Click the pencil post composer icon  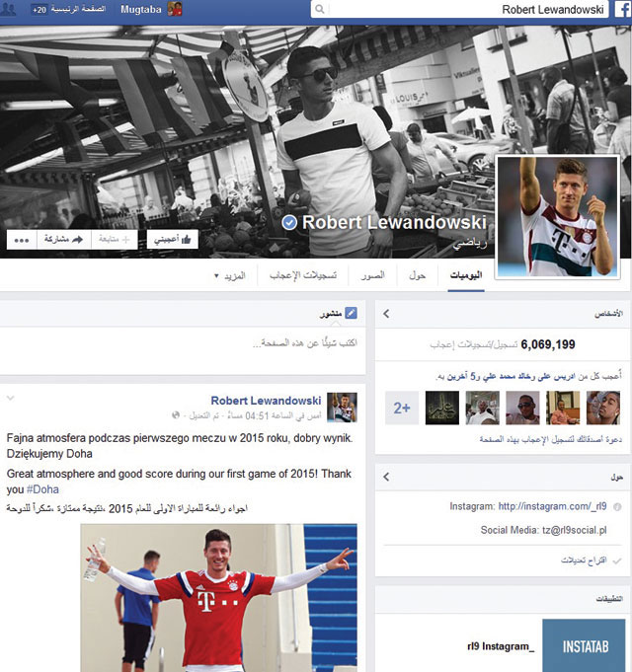tap(351, 313)
